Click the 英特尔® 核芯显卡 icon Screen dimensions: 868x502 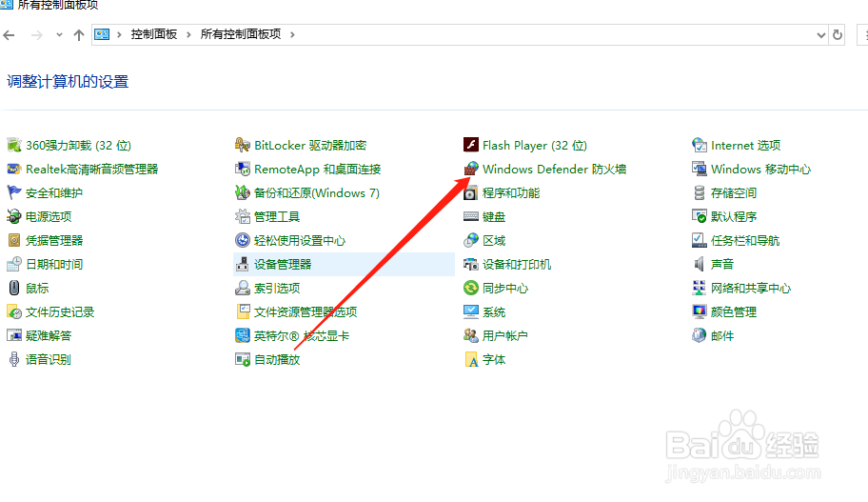243,335
